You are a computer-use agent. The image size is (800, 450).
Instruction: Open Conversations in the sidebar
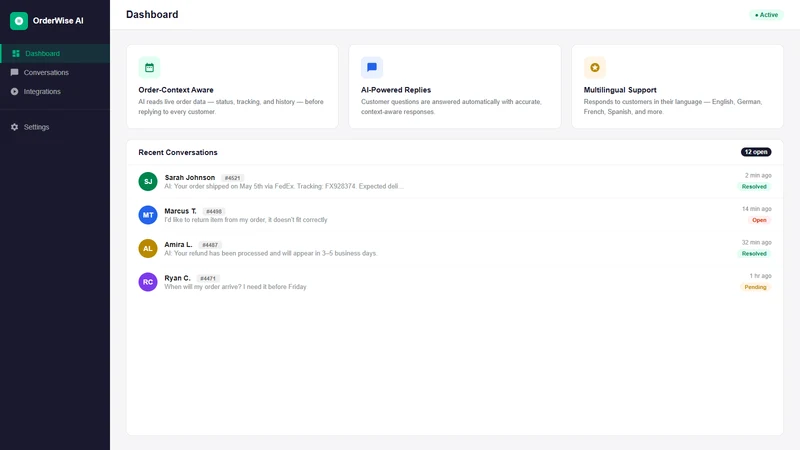55,72
